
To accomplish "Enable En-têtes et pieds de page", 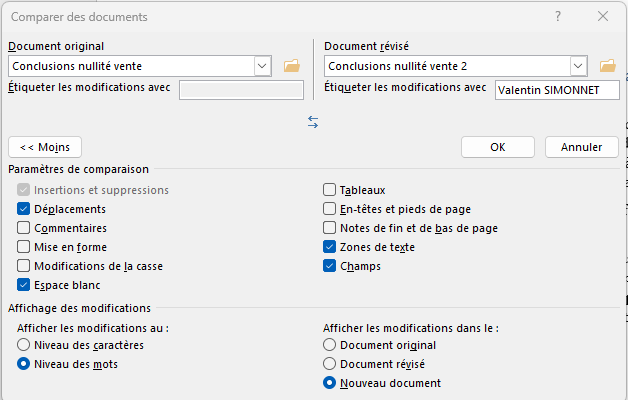I will (330, 209).
